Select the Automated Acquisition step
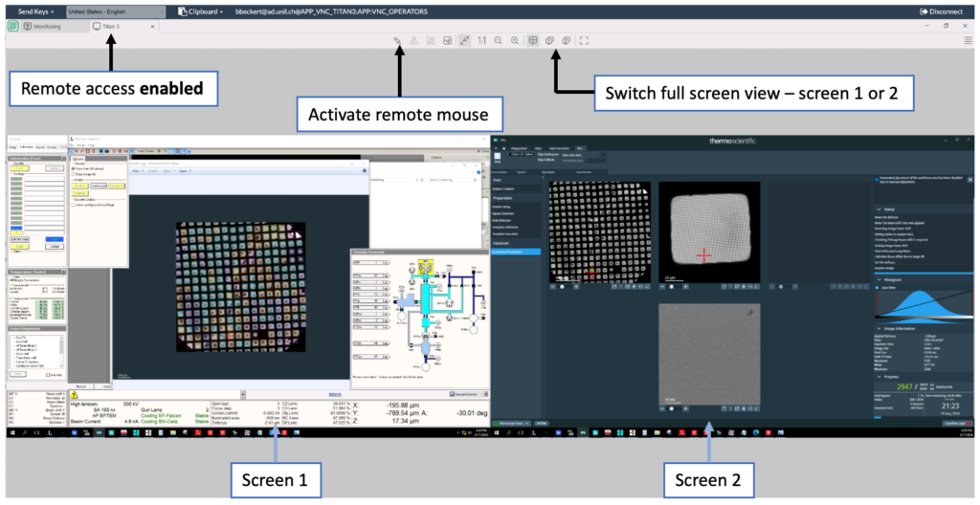 click(x=516, y=252)
